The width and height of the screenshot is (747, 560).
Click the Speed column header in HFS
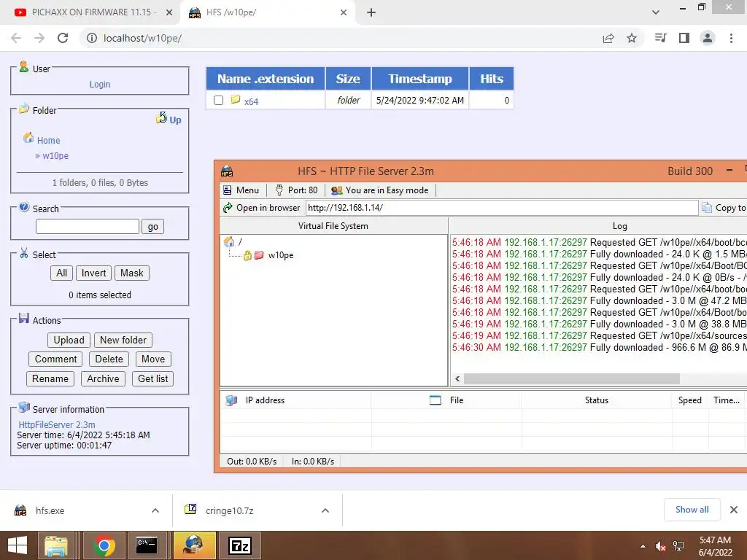click(690, 400)
